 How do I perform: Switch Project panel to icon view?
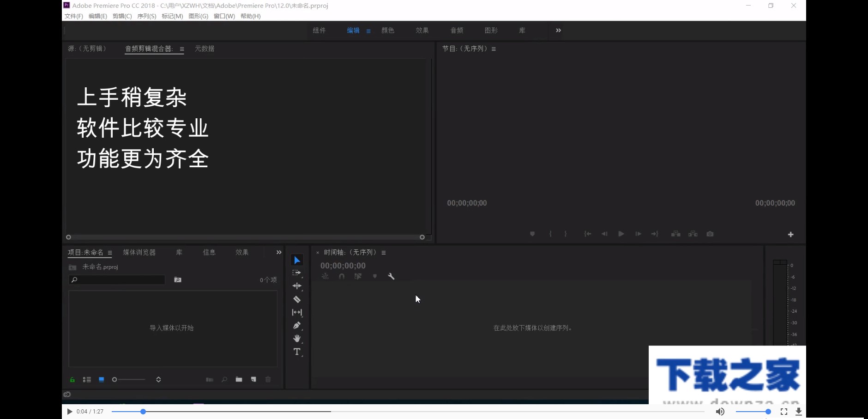102,379
